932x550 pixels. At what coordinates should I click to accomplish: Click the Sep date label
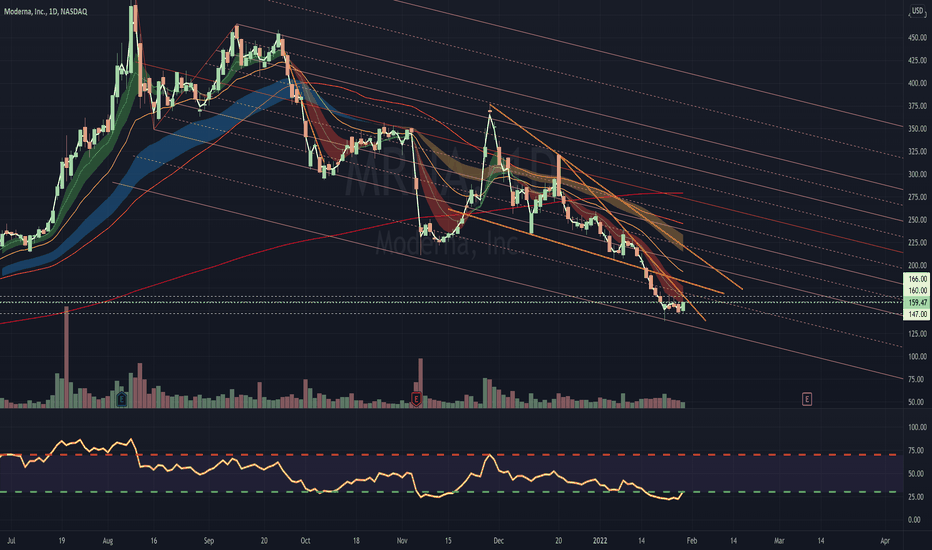209,541
